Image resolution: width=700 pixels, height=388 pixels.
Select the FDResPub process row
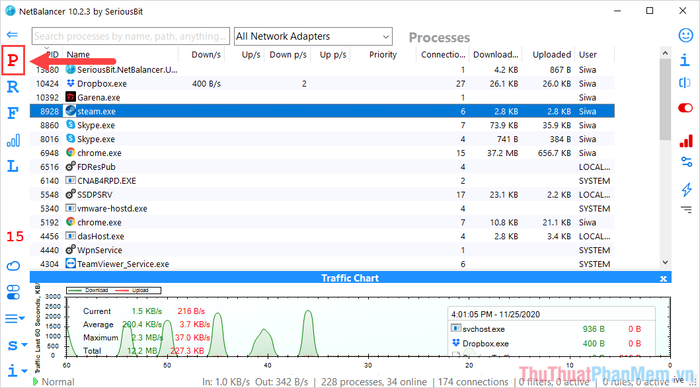click(x=322, y=167)
